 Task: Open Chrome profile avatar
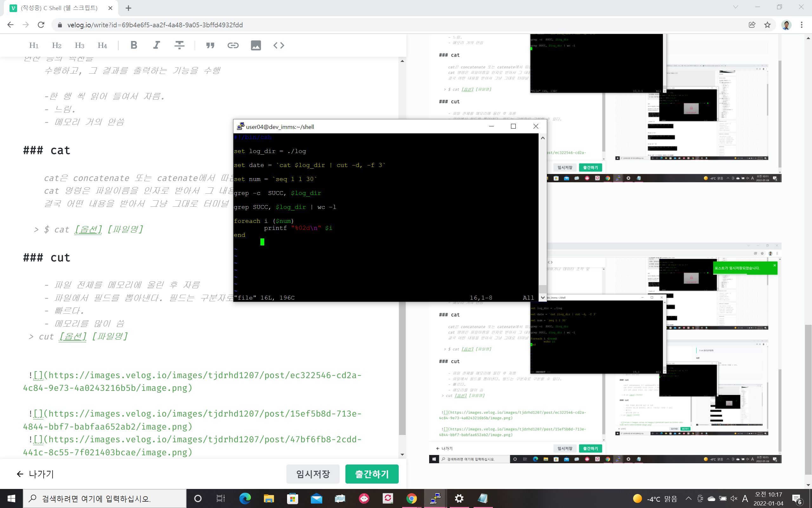point(786,25)
